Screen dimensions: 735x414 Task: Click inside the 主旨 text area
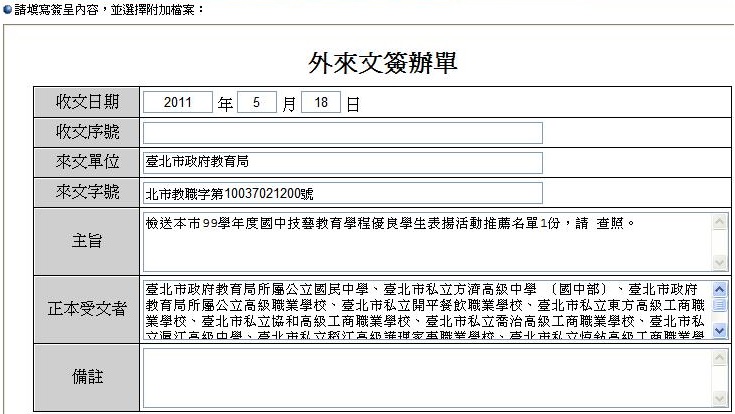[x=427, y=242]
